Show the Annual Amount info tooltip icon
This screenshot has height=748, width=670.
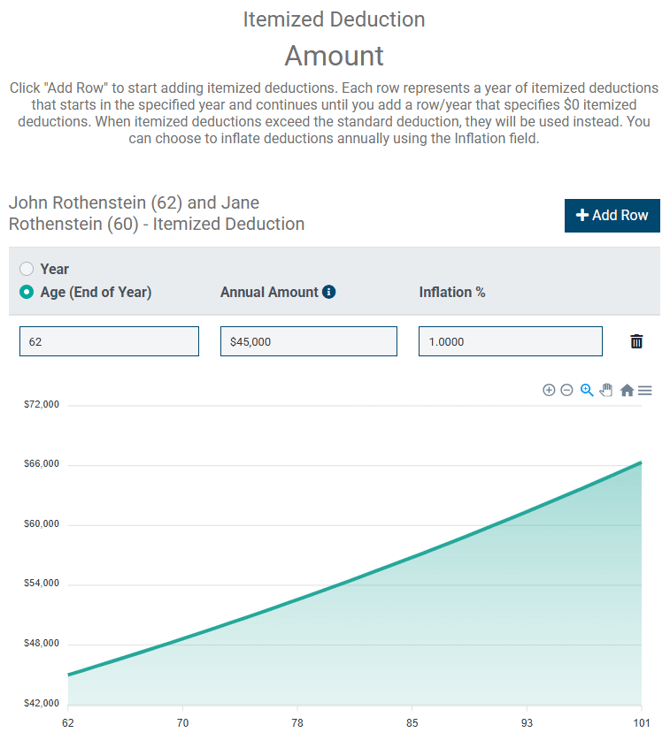point(329,292)
